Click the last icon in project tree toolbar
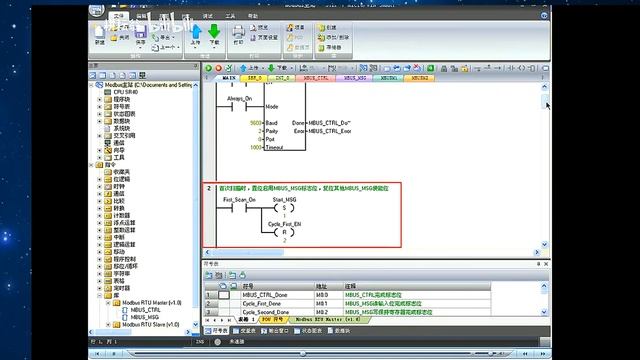Image resolution: width=640 pixels, height=360 pixels. click(142, 76)
